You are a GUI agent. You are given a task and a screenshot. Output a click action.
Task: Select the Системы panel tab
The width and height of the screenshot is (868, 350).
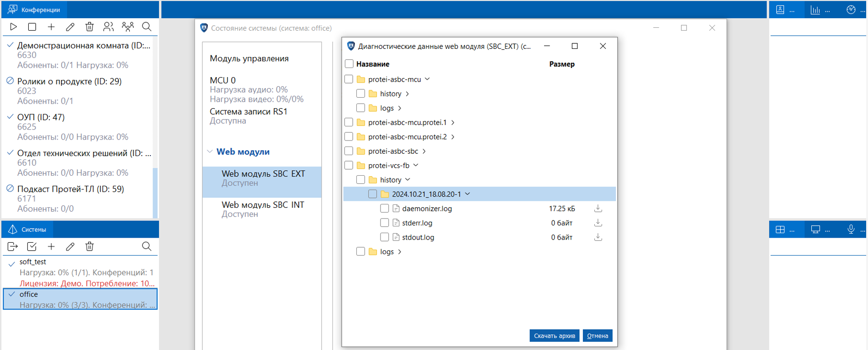27,230
